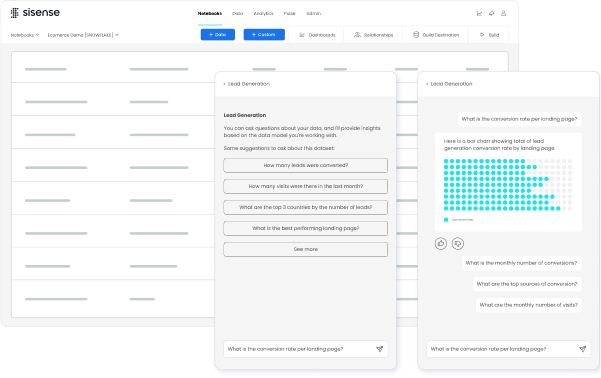Go back from the middle Lead Generation panel
601x378 pixels.
pyautogui.click(x=224, y=84)
